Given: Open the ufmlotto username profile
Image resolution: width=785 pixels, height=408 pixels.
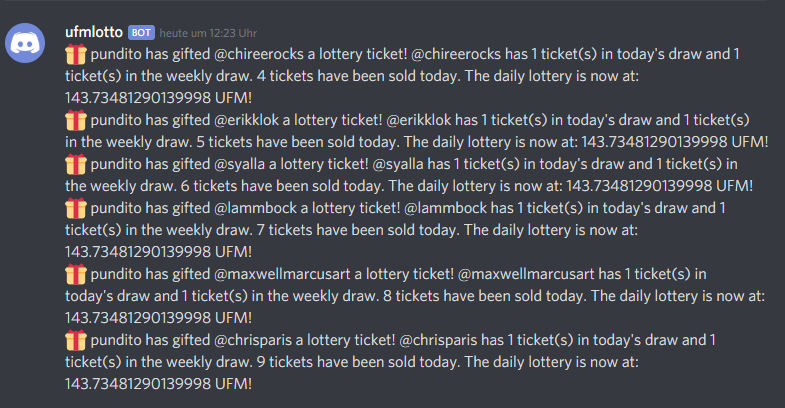Looking at the screenshot, I should (93, 31).
